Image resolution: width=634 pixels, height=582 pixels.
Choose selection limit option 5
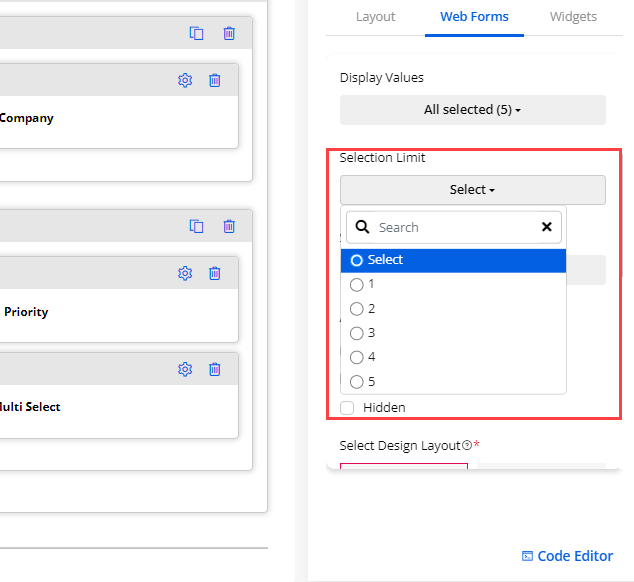click(357, 381)
